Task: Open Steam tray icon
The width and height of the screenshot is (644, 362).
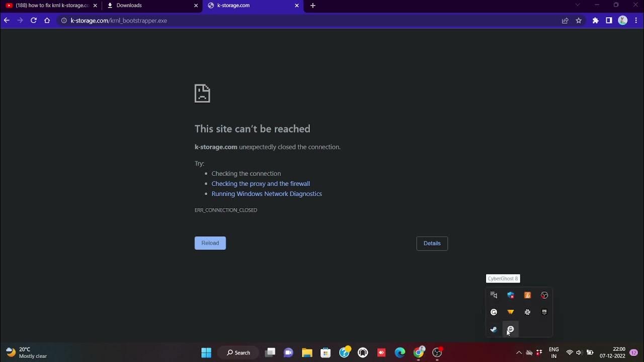Action: 494,329
